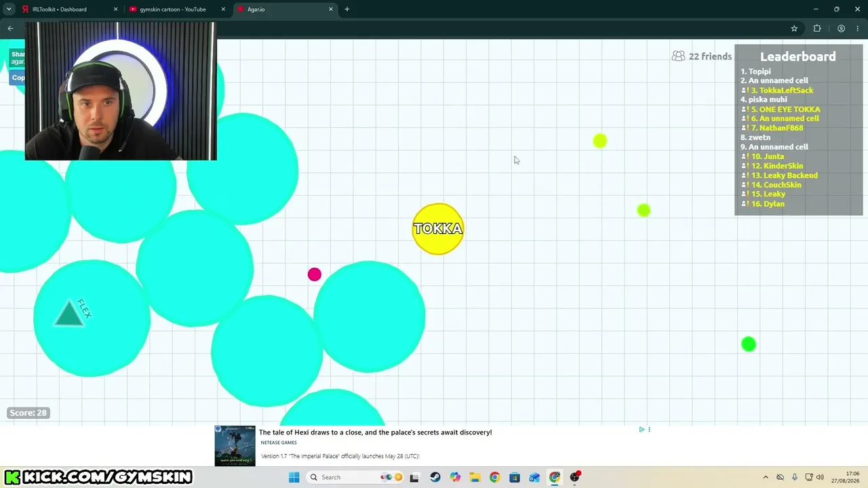Viewport: 868px width, 488px height.
Task: Click the friends group icon
Action: (x=678, y=56)
